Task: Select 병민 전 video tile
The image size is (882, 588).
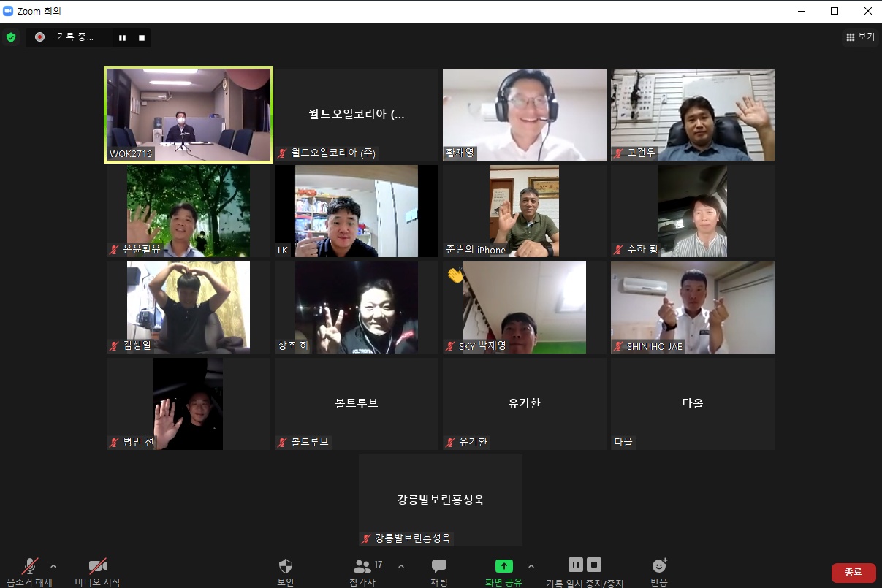Action: tap(189, 404)
